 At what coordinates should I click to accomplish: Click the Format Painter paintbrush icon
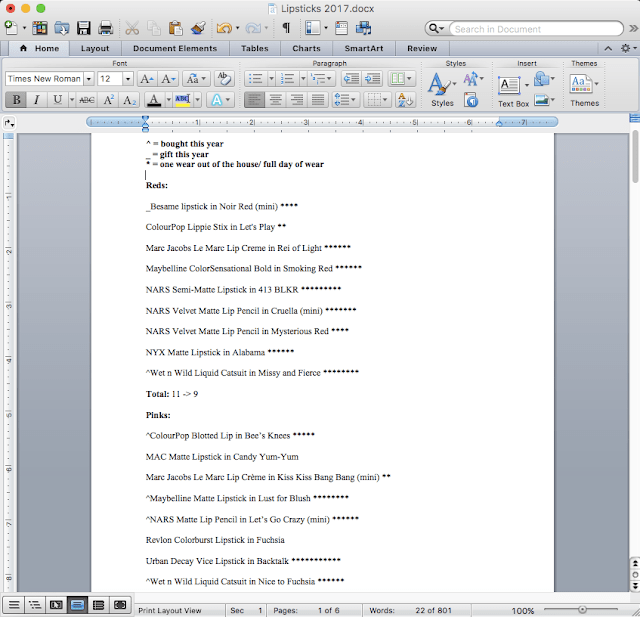(197, 28)
